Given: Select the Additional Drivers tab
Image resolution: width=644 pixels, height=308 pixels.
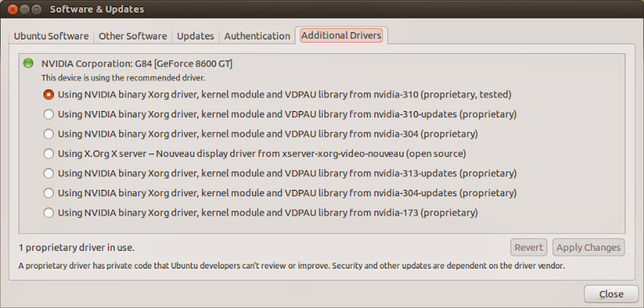Looking at the screenshot, I should (341, 35).
